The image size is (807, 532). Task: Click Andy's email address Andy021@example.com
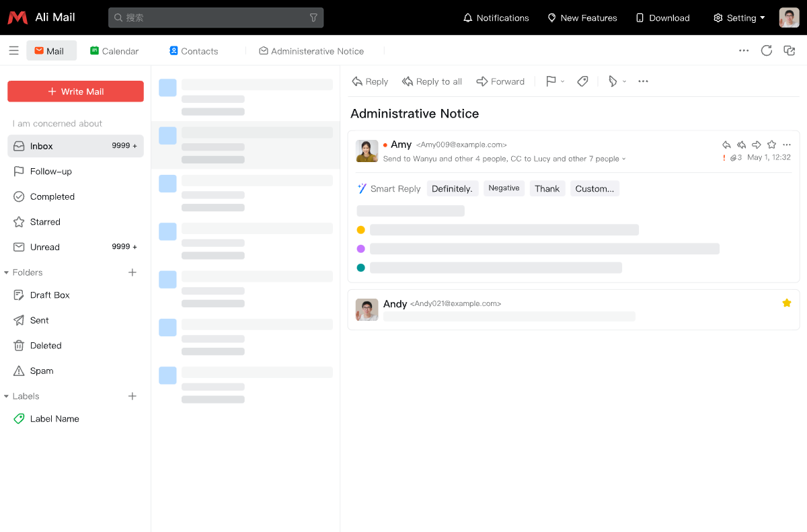455,304
